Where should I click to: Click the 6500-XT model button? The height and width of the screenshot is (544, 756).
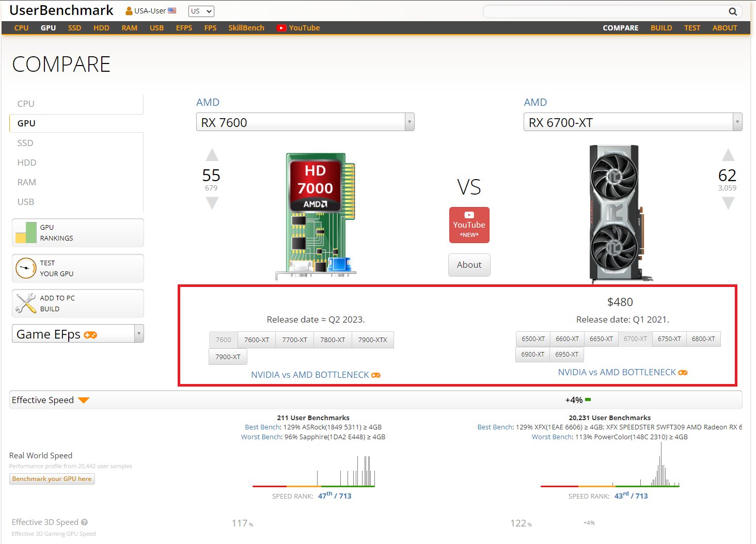pos(533,339)
